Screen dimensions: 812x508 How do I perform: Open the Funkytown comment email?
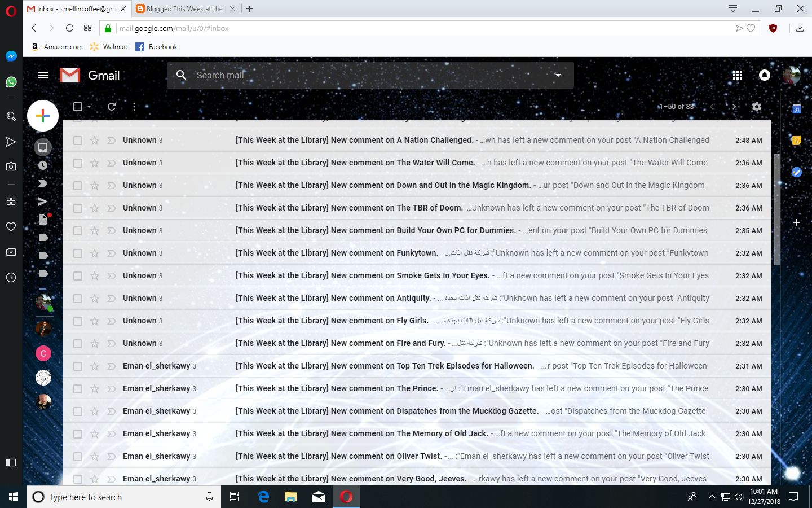click(395, 253)
